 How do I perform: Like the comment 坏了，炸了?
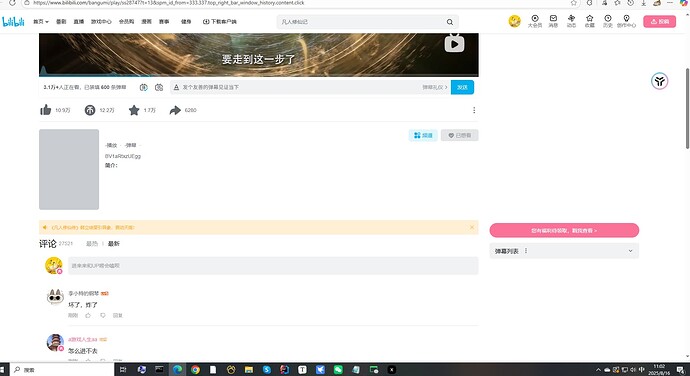click(x=88, y=315)
